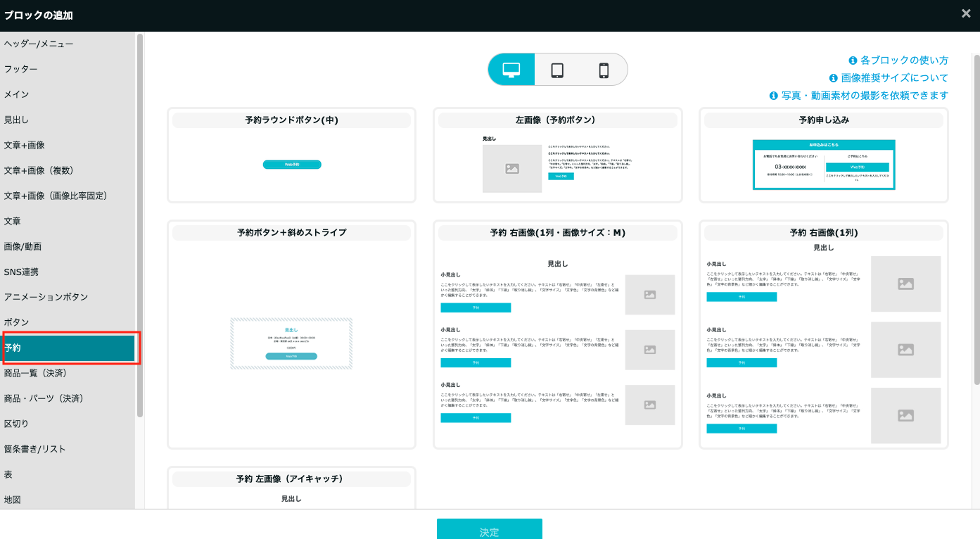Image resolution: width=980 pixels, height=539 pixels.
Task: Select 区切り category
Action: pyautogui.click(x=68, y=424)
